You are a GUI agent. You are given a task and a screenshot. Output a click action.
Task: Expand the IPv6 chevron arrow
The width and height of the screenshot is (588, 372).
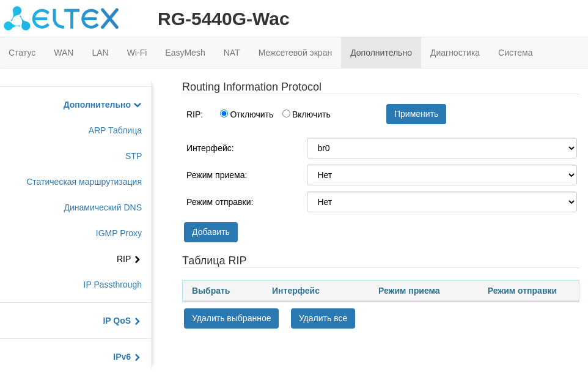(x=138, y=357)
